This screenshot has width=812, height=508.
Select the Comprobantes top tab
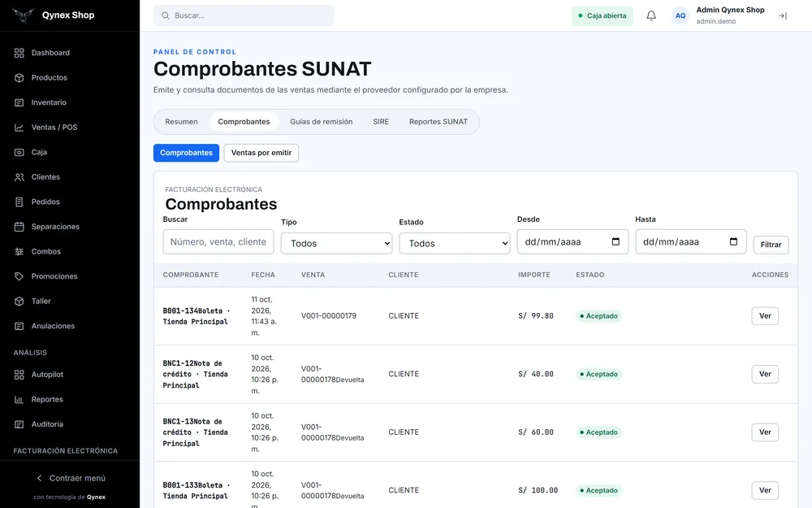pos(244,122)
